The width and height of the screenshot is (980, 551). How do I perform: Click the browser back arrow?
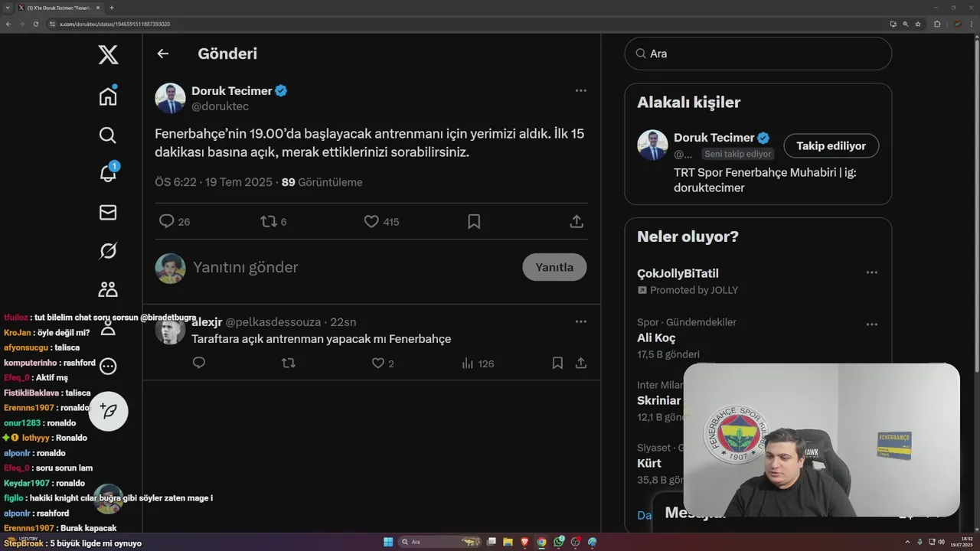pos(8,24)
